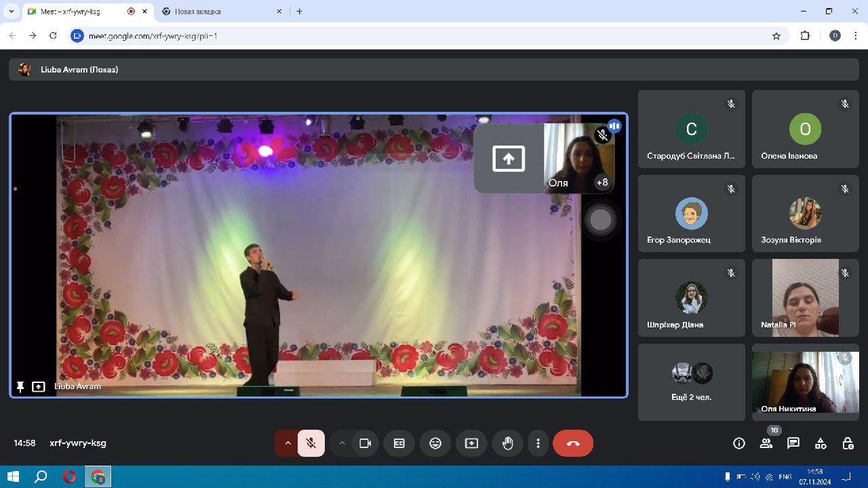Expand audio settings arrow beside microphone
The width and height of the screenshot is (868, 488).
click(x=288, y=443)
